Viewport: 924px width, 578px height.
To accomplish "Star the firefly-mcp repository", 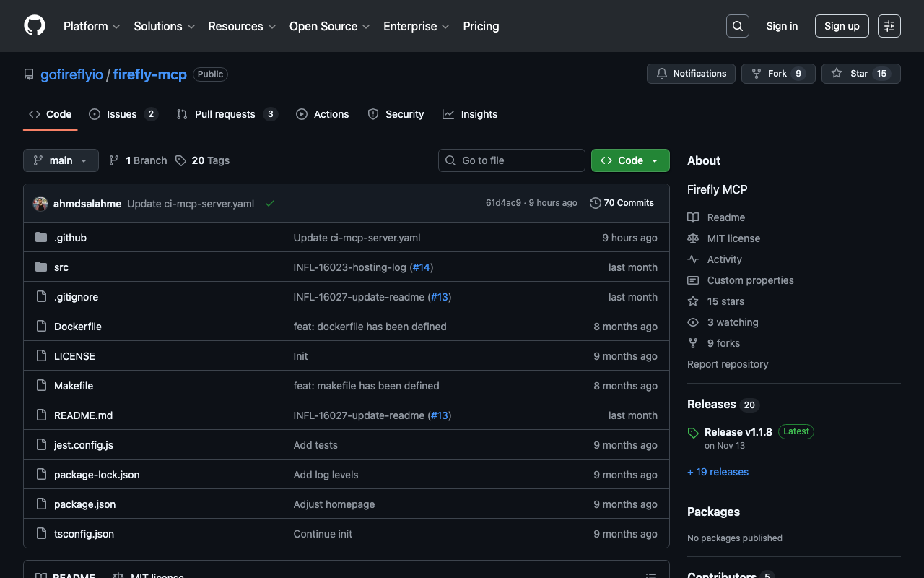I will tap(860, 74).
